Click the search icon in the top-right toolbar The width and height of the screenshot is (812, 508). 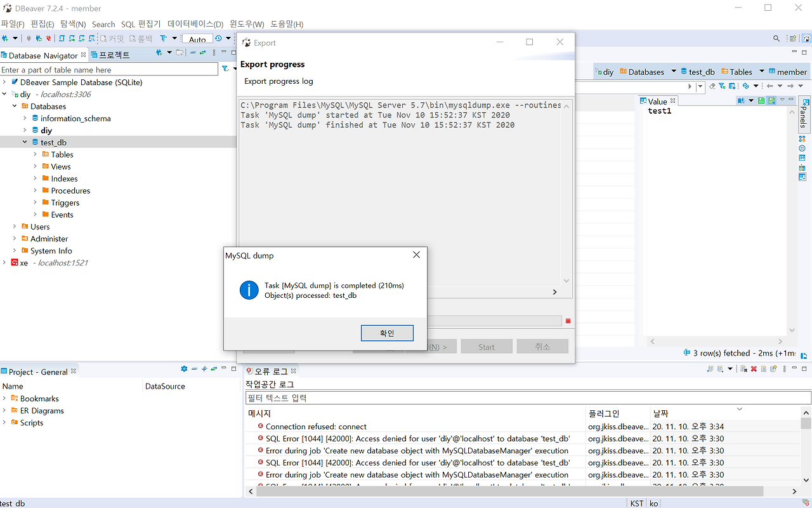click(775, 37)
